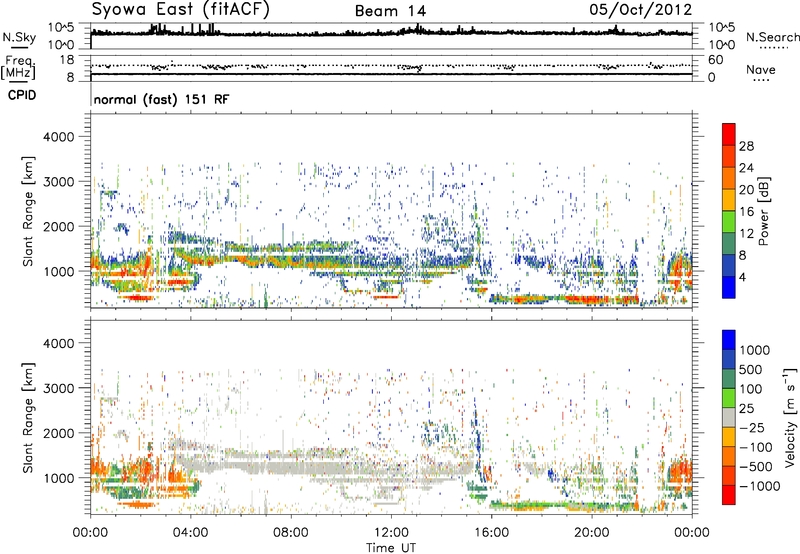Click the 'N.Sky' axis label

19,37
